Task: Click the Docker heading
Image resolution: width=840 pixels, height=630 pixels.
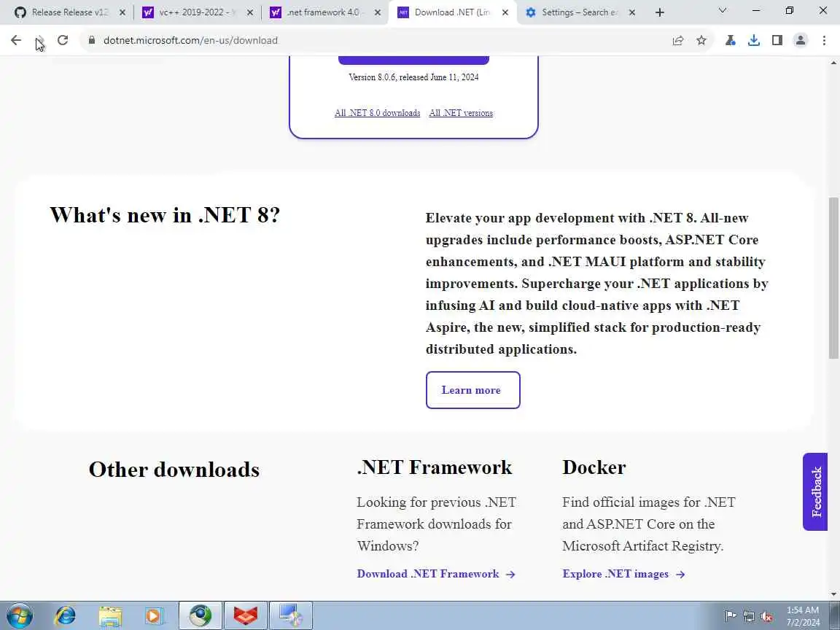Action: (x=594, y=467)
